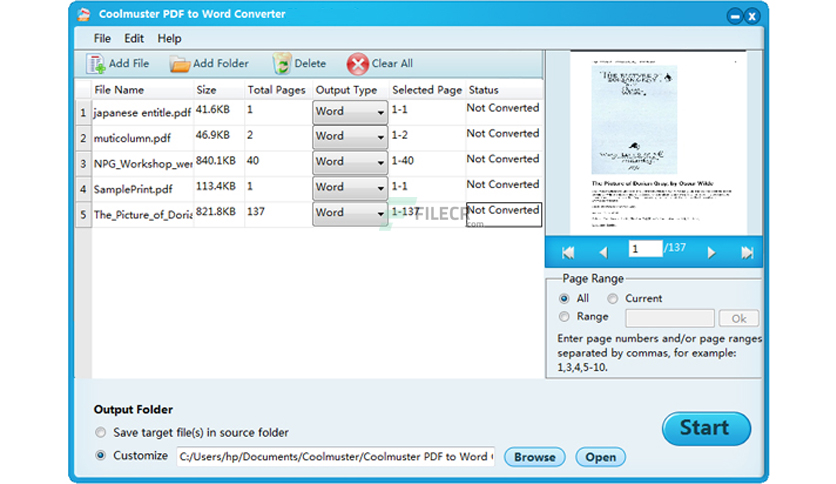Open the Edit menu
Screen dimensions: 836x484
coord(134,38)
